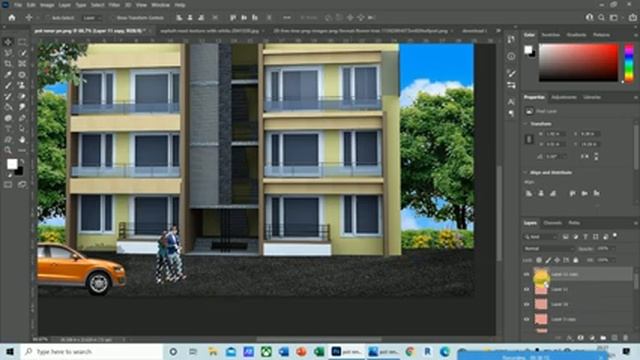Click the lock position icon in Layers
Image resolution: width=640 pixels, height=360 pixels.
(557, 260)
